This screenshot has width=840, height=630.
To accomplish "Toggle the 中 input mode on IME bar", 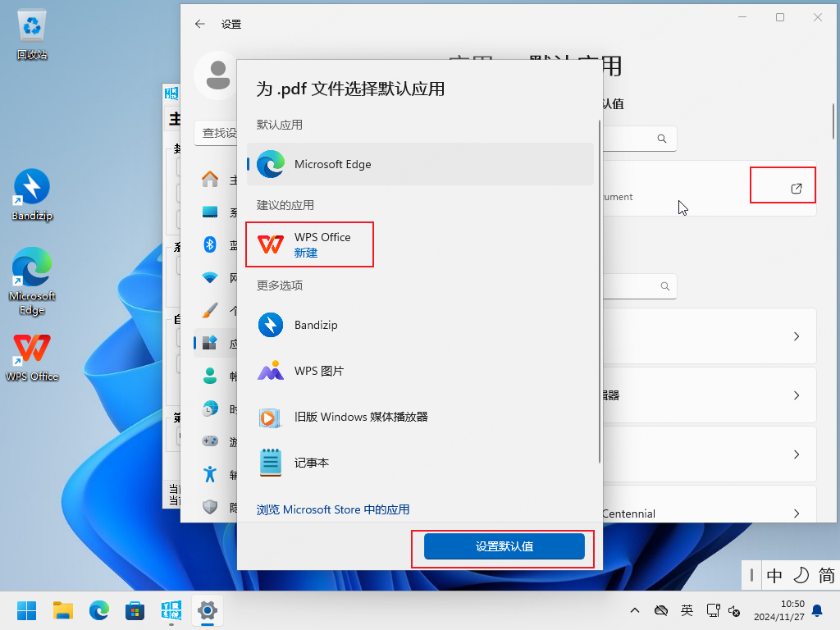I will (774, 576).
